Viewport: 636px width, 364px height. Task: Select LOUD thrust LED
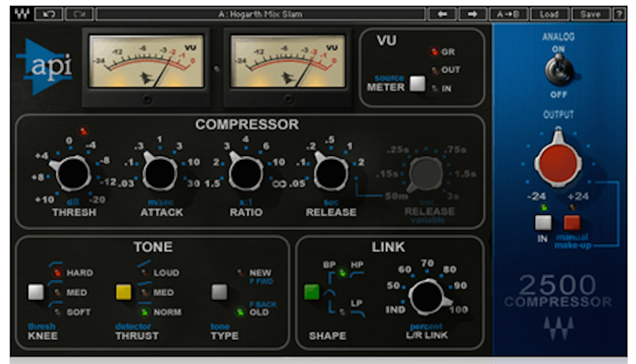coord(144,272)
